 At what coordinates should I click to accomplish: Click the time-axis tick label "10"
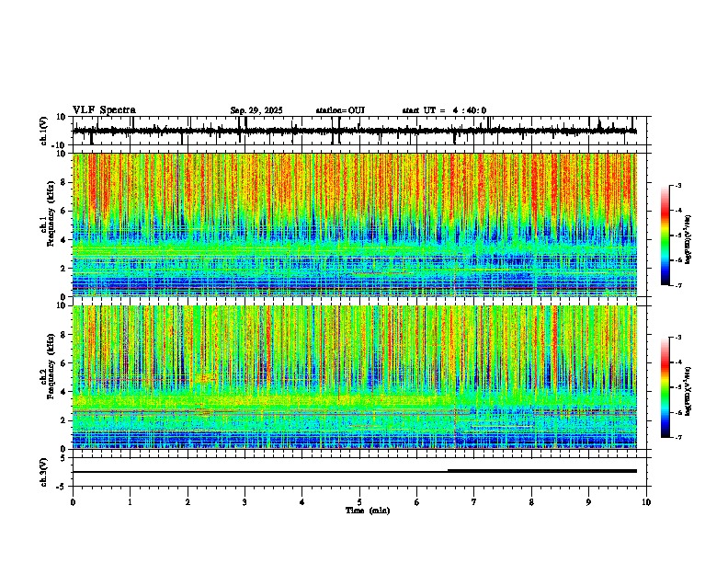coord(646,502)
